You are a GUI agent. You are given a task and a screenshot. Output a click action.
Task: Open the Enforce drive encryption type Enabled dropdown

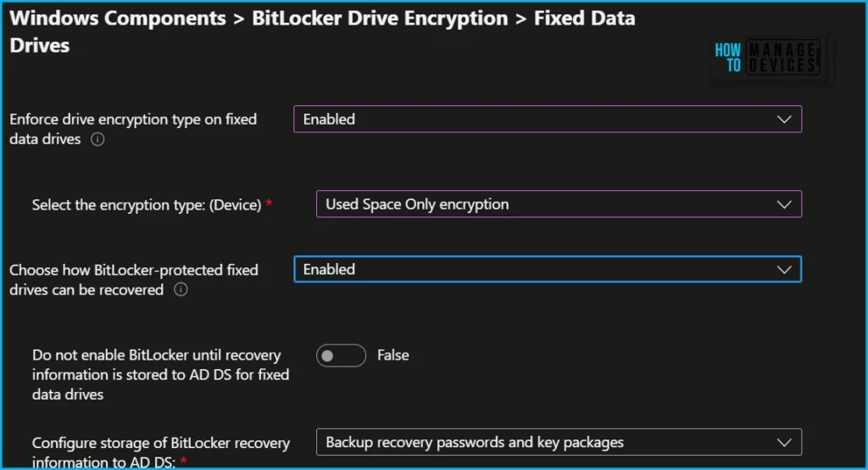pyautogui.click(x=547, y=120)
